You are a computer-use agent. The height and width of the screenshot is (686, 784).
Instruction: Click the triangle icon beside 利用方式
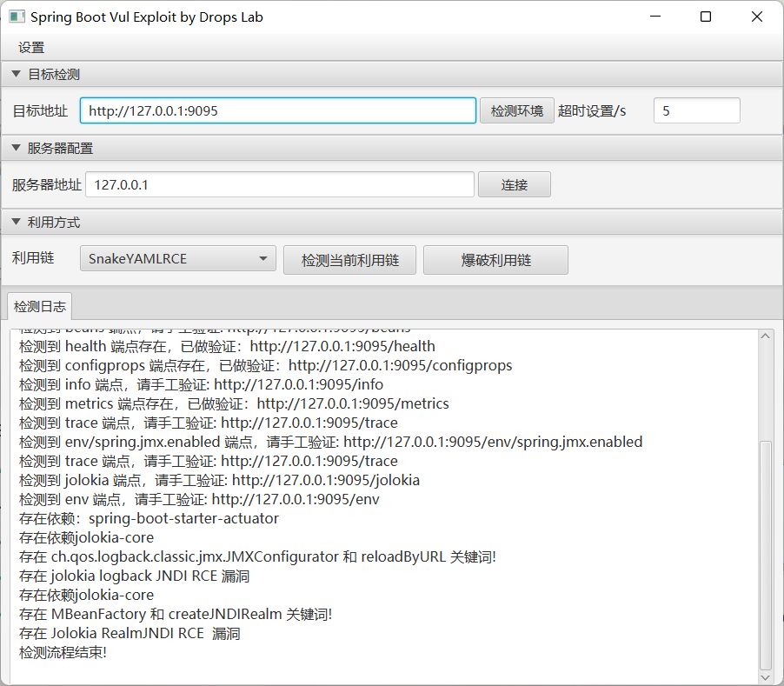15,222
